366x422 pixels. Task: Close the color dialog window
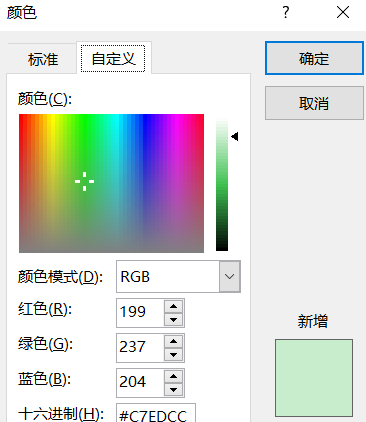[343, 13]
